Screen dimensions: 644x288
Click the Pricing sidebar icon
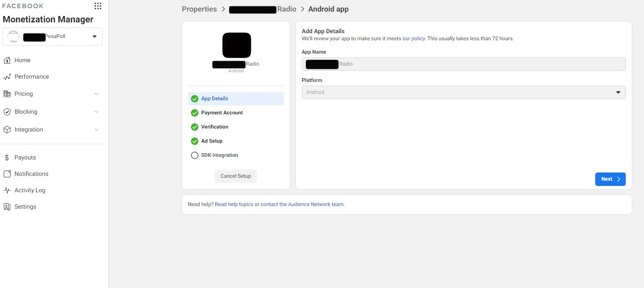(7, 94)
